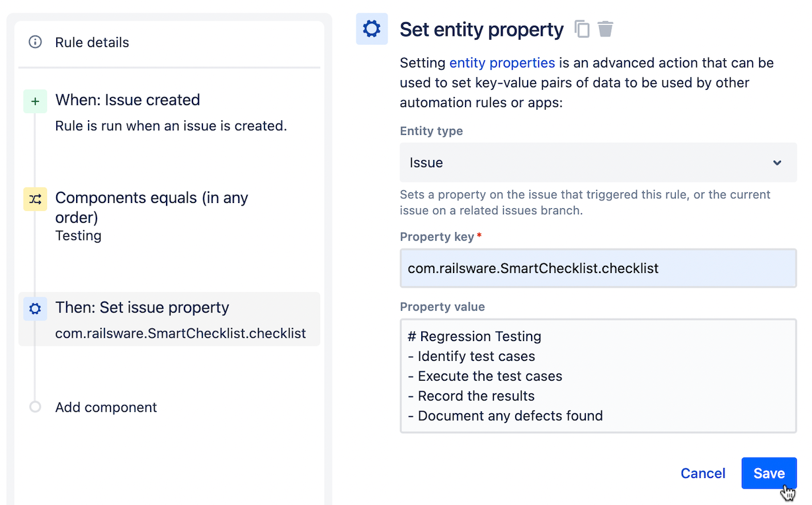
Task: Open the entity properties documentation link
Action: pyautogui.click(x=502, y=63)
